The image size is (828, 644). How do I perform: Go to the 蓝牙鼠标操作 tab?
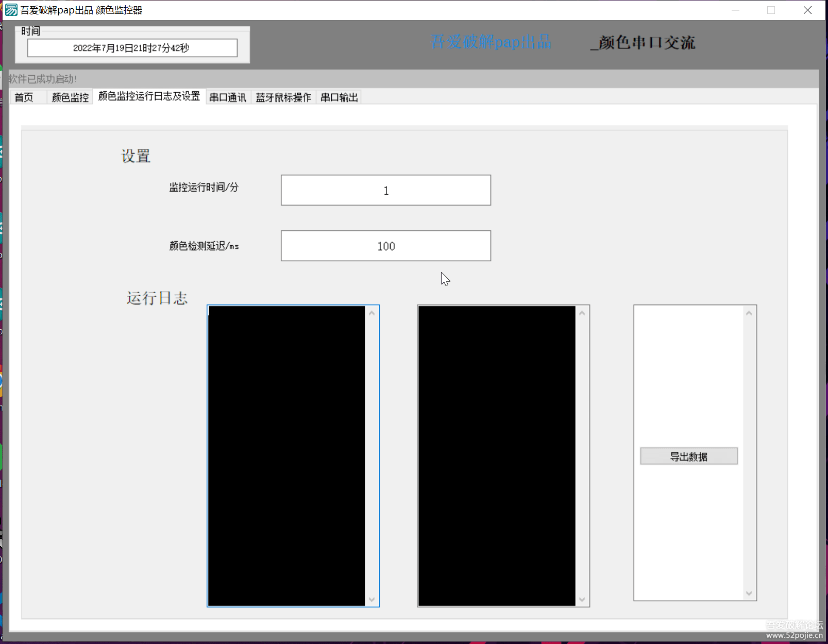pos(283,97)
